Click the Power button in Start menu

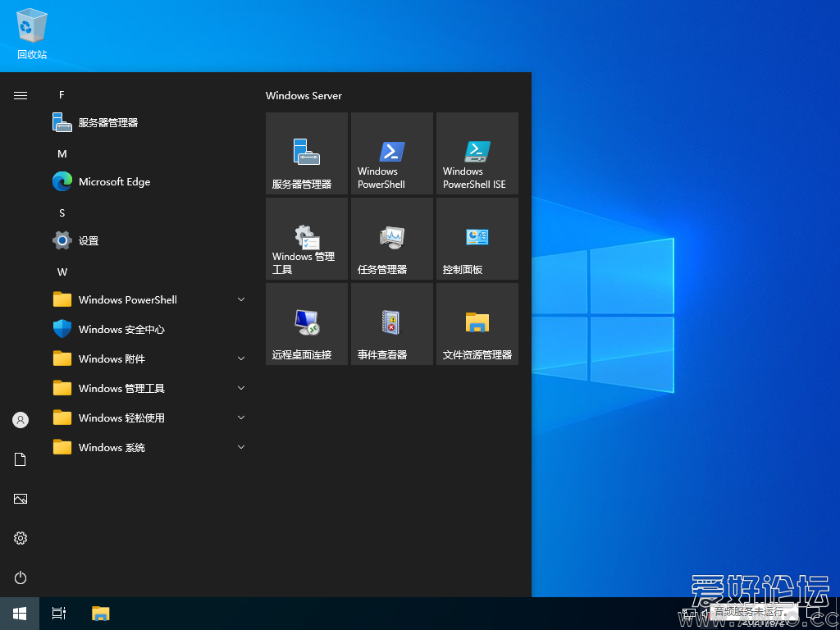tap(21, 577)
